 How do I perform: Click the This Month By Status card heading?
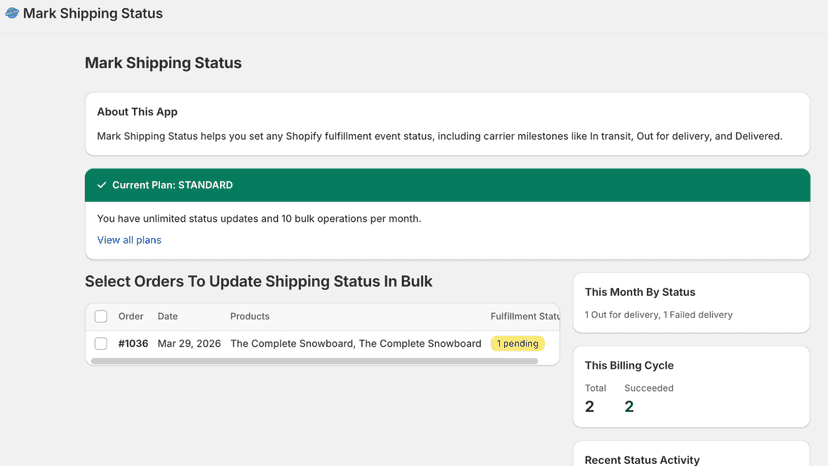(x=640, y=292)
